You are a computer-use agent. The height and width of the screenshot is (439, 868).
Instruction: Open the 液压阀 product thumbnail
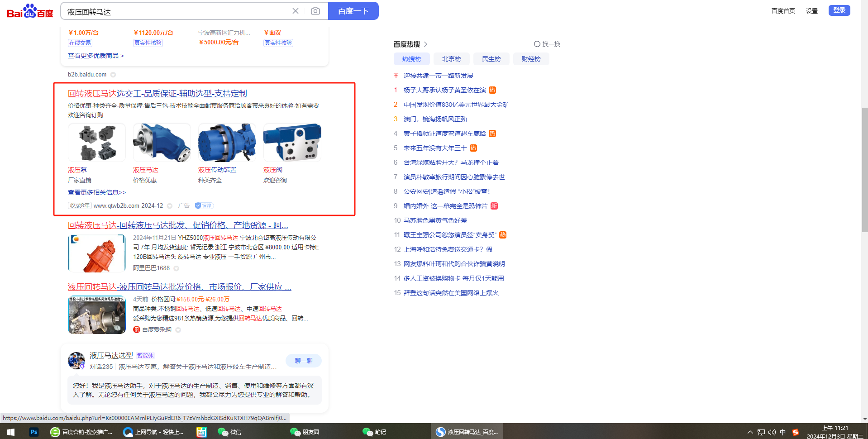(292, 143)
